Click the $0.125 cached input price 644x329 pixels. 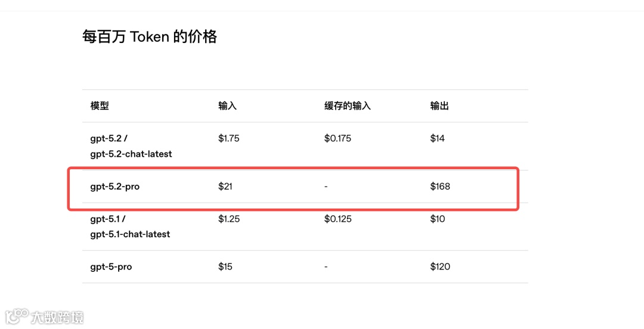338,219
